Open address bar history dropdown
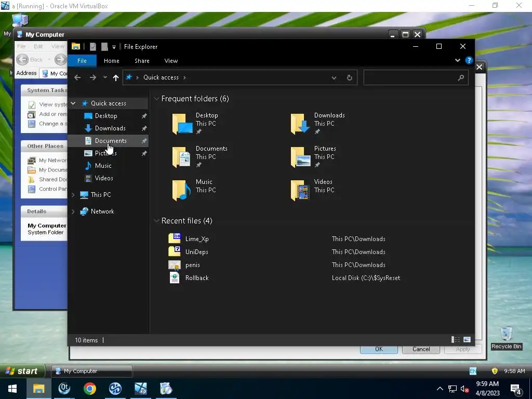Image resolution: width=532 pixels, height=399 pixels. click(x=334, y=78)
